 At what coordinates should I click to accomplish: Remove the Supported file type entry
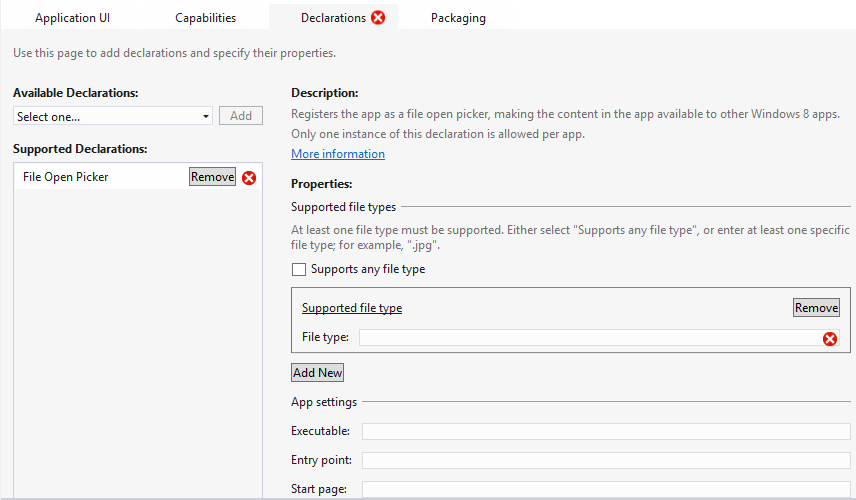point(816,308)
